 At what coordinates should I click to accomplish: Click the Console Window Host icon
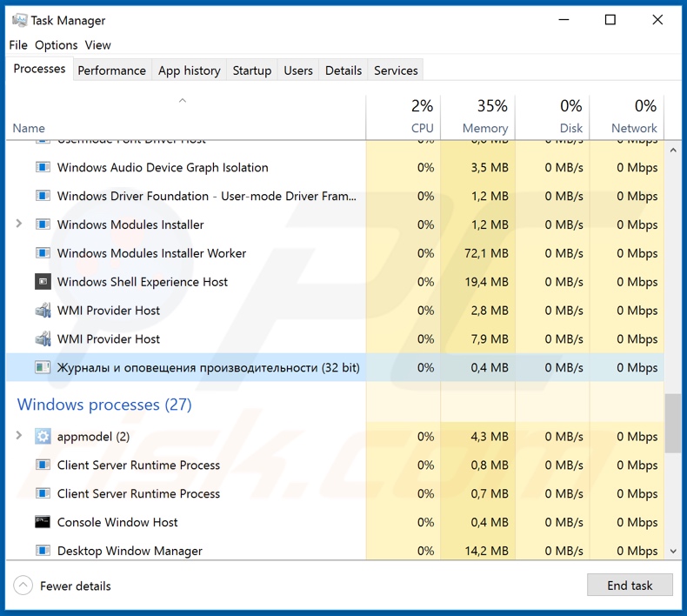[x=43, y=522]
